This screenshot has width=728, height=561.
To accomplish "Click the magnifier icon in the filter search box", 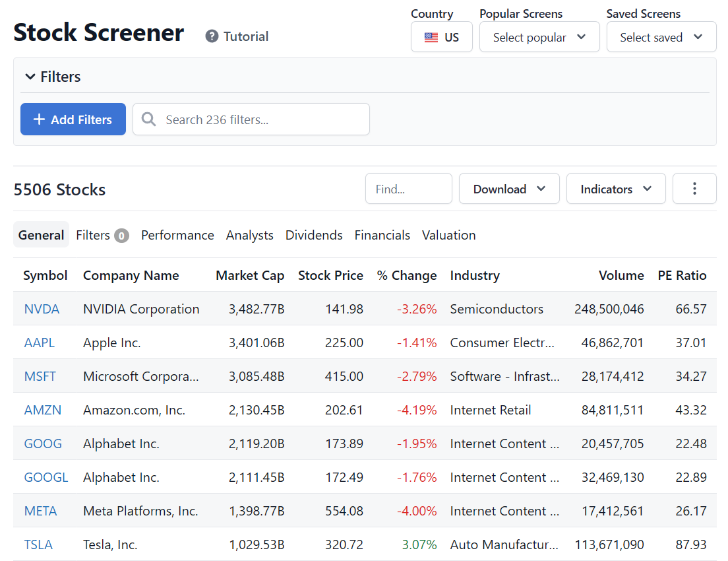I will point(148,119).
